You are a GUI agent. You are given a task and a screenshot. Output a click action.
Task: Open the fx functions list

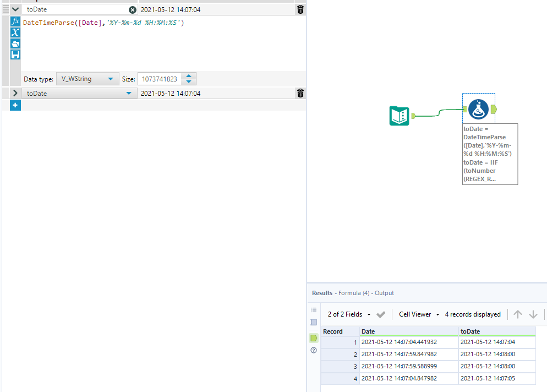pos(15,21)
